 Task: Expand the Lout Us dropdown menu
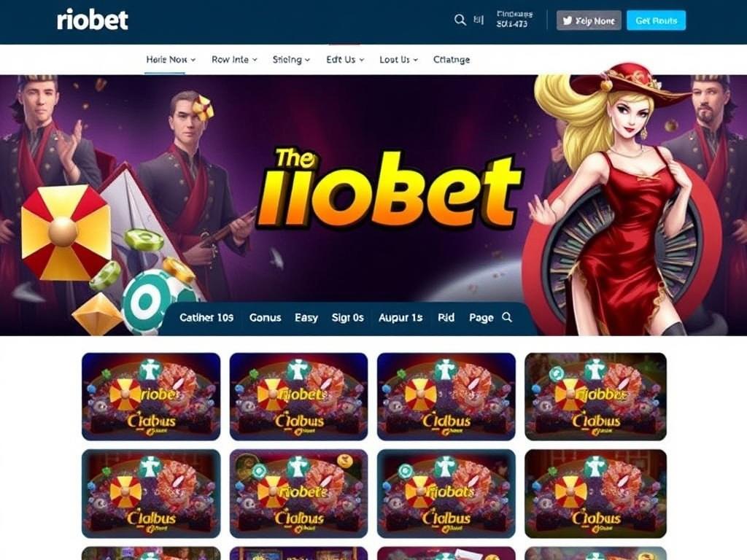398,60
